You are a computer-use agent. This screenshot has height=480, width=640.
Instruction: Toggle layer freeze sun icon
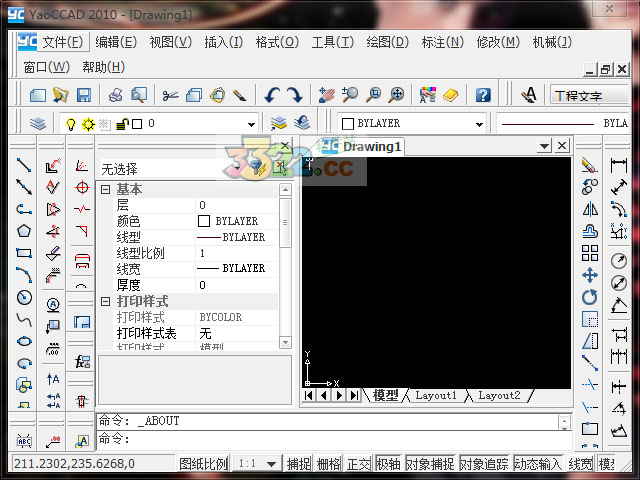coord(88,124)
